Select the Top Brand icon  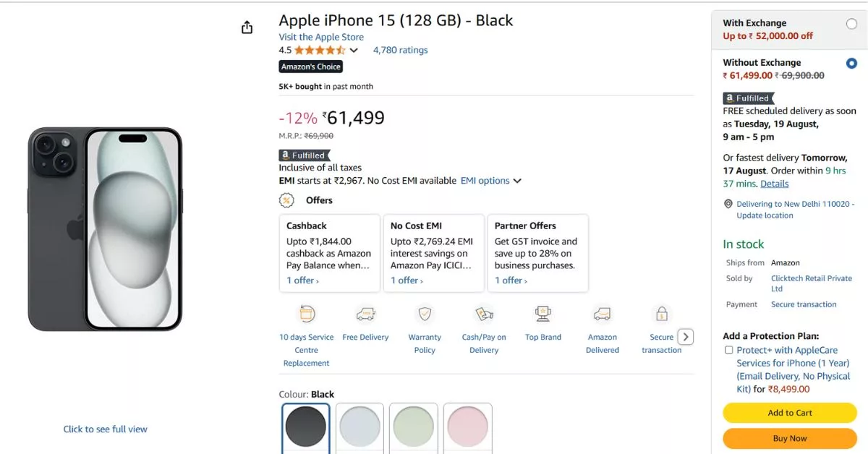[543, 314]
